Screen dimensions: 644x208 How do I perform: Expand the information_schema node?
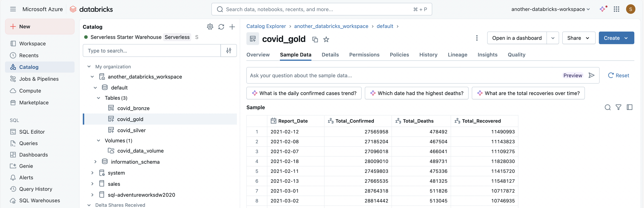(95, 162)
